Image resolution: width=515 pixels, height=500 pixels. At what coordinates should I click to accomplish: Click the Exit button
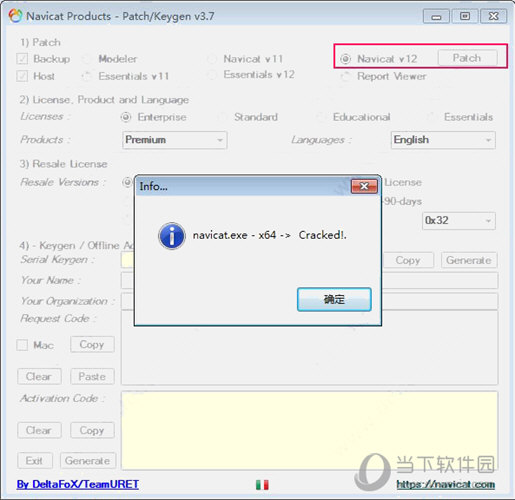[35, 461]
